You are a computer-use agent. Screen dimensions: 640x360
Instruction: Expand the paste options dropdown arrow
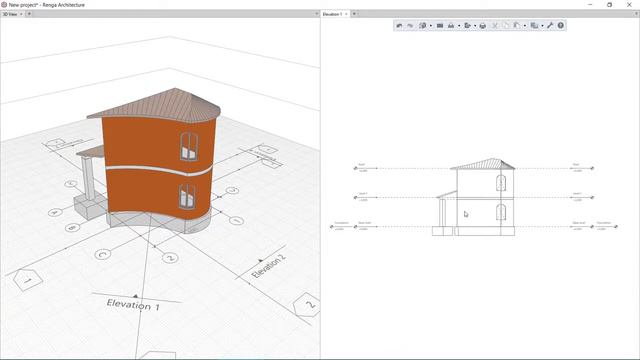coord(525,26)
